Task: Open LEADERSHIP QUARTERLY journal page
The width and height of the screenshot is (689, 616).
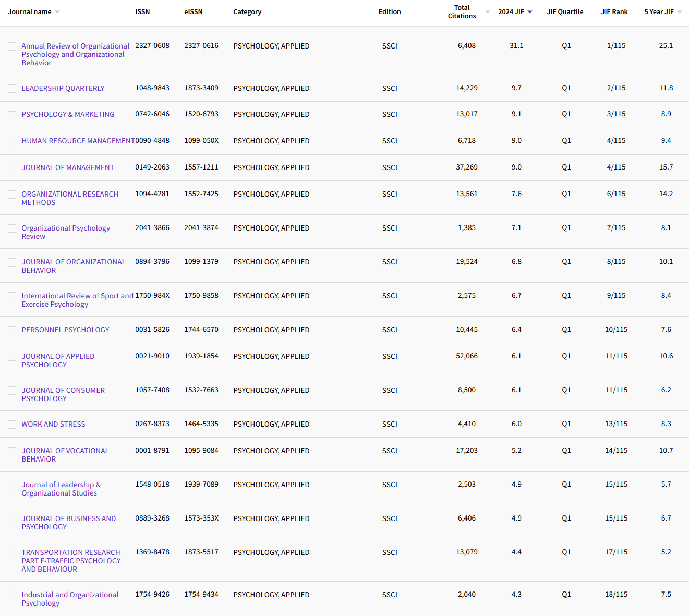Action: 63,88
